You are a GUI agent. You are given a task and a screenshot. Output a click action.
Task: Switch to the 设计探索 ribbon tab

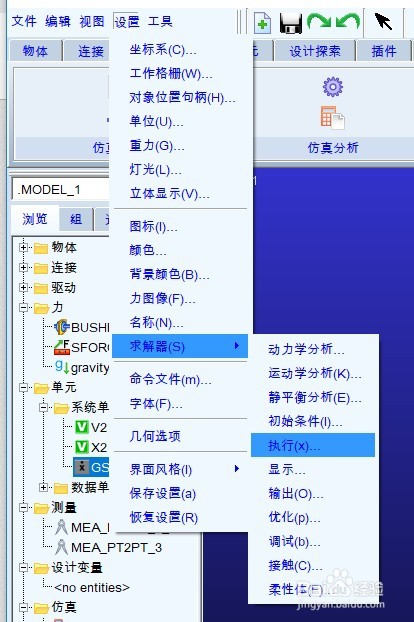click(315, 51)
